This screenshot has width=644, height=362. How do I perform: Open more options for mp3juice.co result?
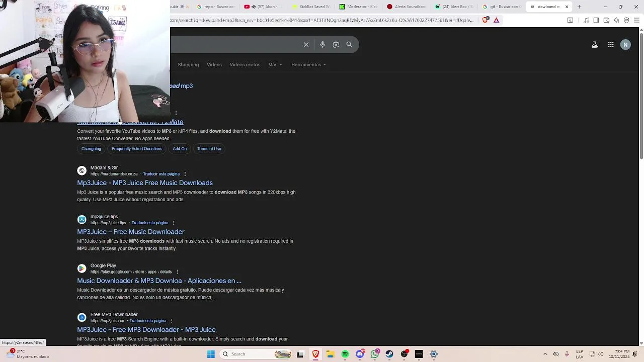click(x=172, y=321)
